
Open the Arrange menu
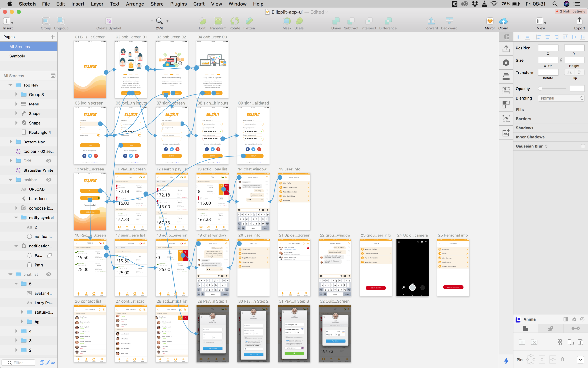pyautogui.click(x=135, y=4)
